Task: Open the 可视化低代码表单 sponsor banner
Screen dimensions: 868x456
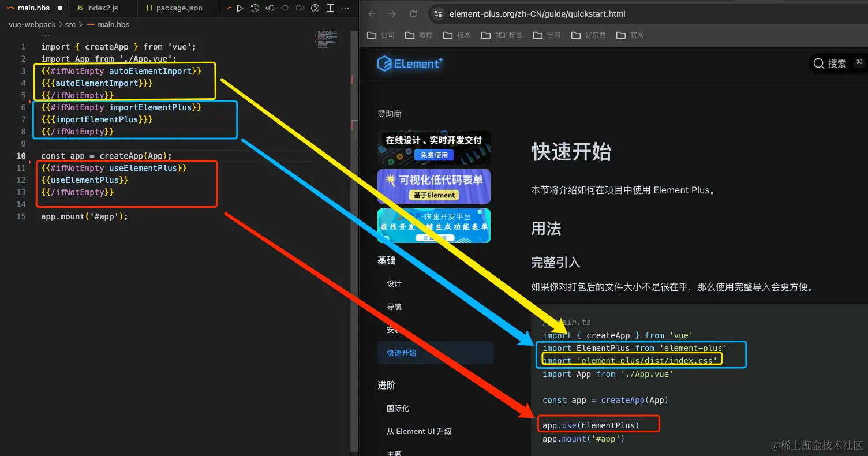Action: pyautogui.click(x=434, y=186)
